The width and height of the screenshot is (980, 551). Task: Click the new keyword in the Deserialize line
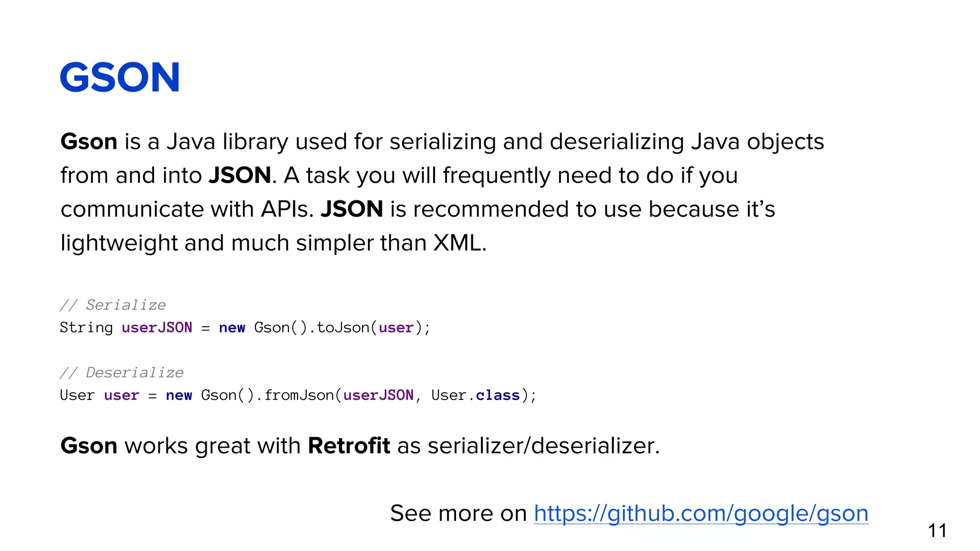[179, 396]
